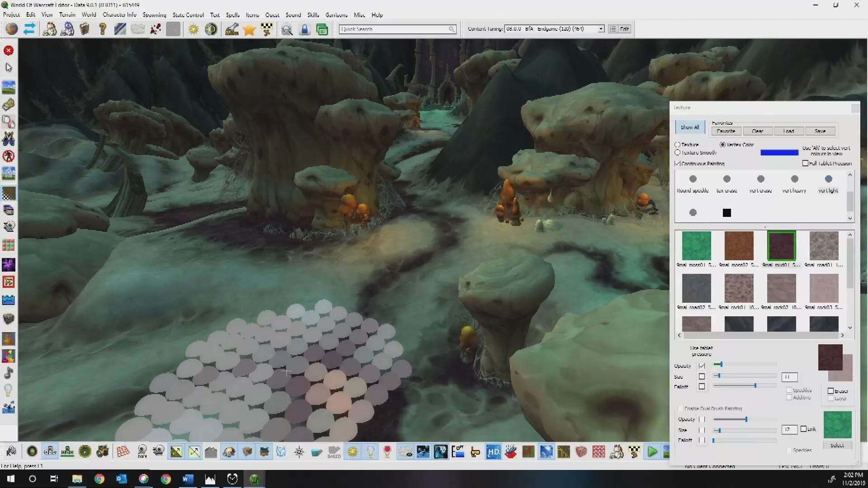Click the globe icon in top toolbar
The width and height of the screenshot is (868, 488).
pyautogui.click(x=12, y=29)
